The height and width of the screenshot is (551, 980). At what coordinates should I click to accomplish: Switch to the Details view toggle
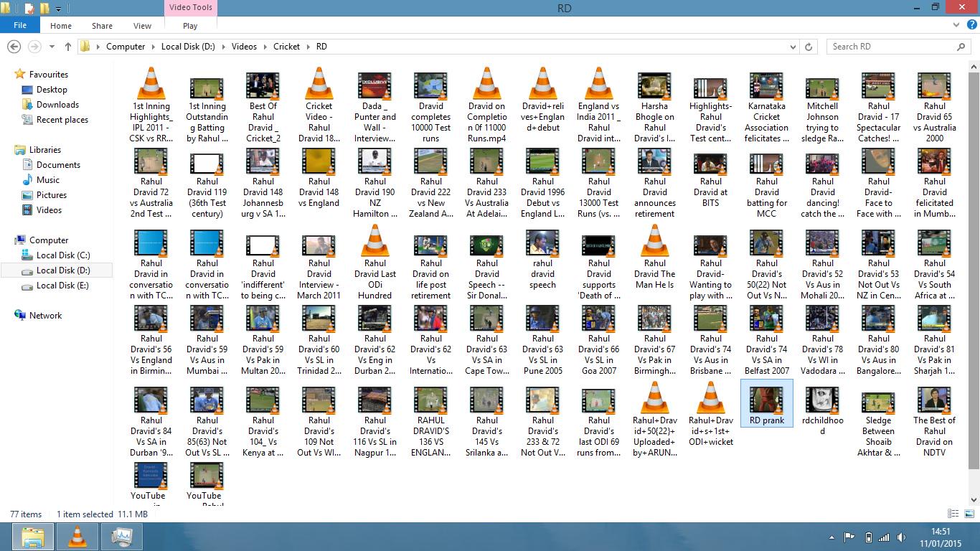click(x=953, y=514)
